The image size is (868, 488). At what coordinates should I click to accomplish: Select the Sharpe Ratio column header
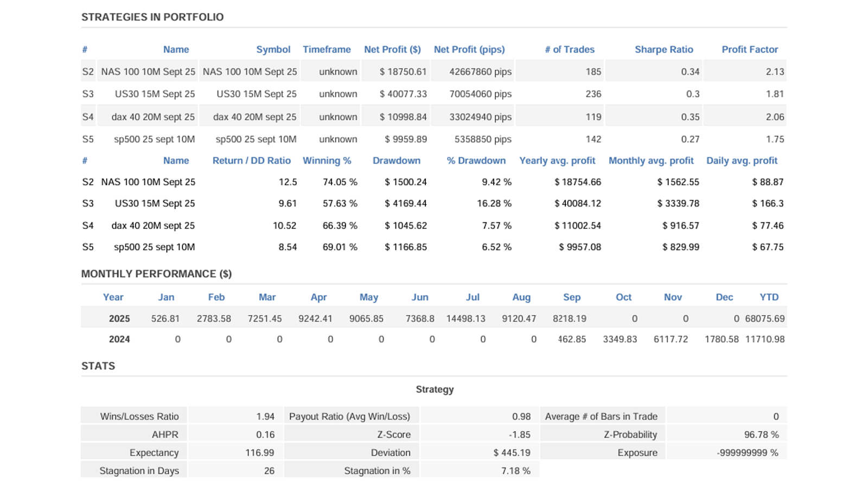coord(663,49)
